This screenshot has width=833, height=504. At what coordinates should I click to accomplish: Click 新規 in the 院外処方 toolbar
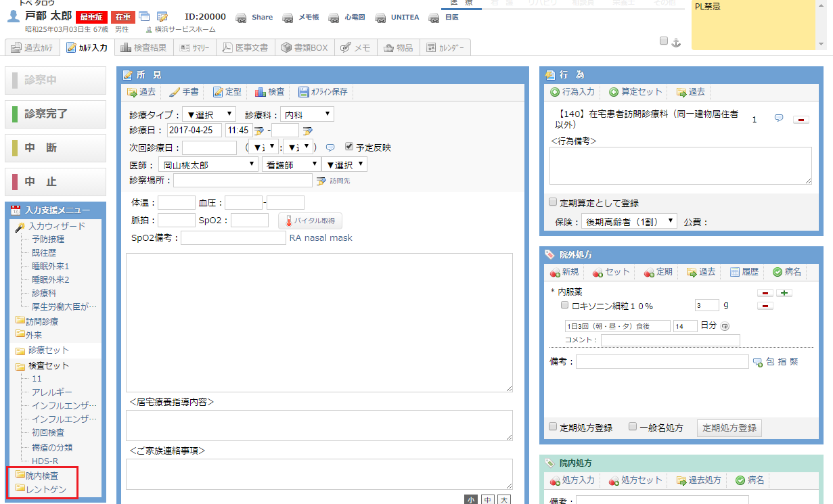[x=564, y=272]
